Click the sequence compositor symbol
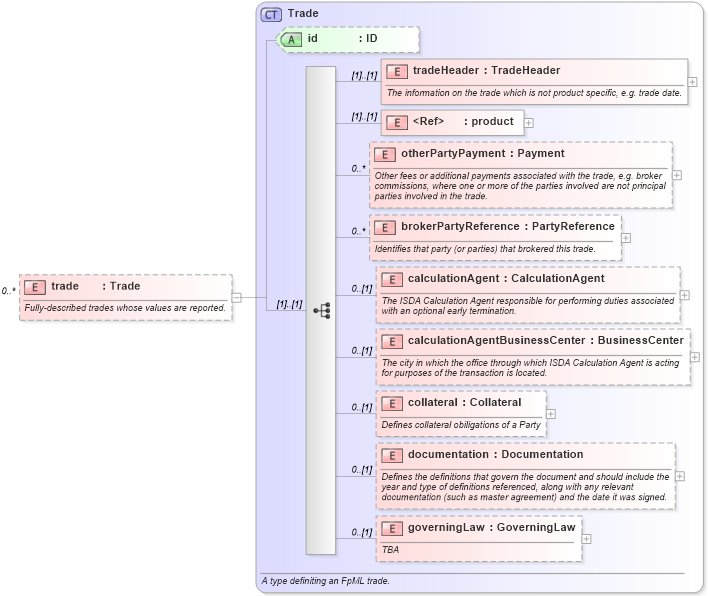The width and height of the screenshot is (708, 596). pyautogui.click(x=322, y=311)
